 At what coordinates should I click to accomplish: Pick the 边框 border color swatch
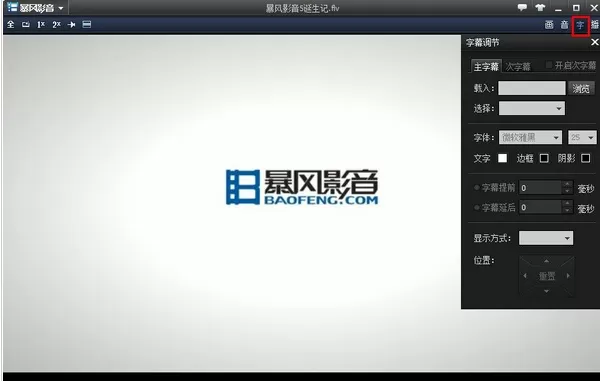tap(544, 158)
